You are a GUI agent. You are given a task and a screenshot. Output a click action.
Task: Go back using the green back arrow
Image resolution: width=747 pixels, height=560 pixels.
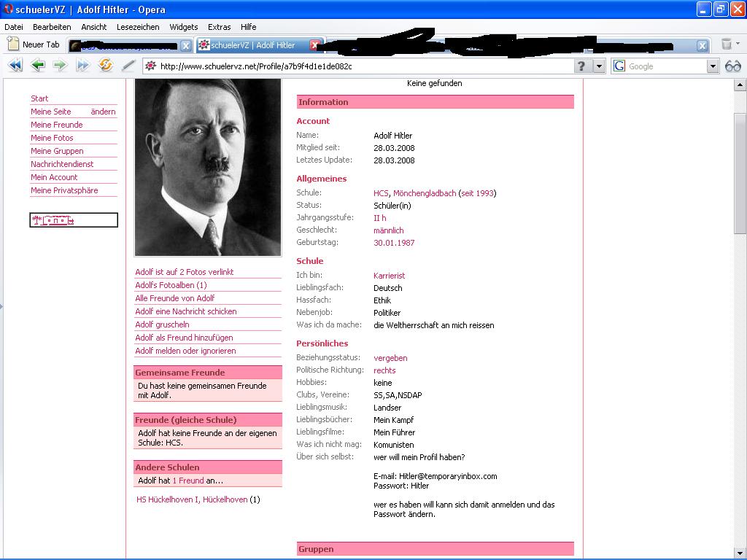(38, 66)
